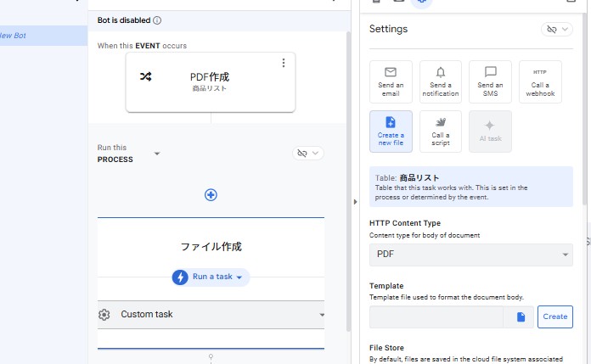
Task: Click the gear icon beside Custom task
Action: point(104,315)
